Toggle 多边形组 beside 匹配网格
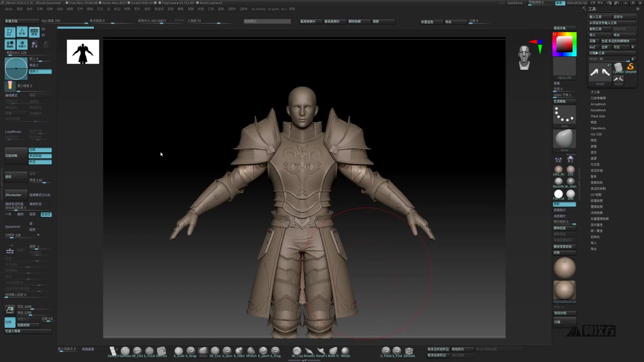 tap(40, 156)
